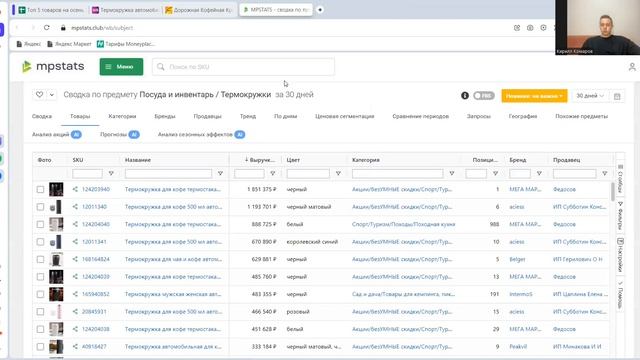This screenshot has height=360, width=640.
Task: Sort by the Выручка column header
Action: click(x=260, y=160)
